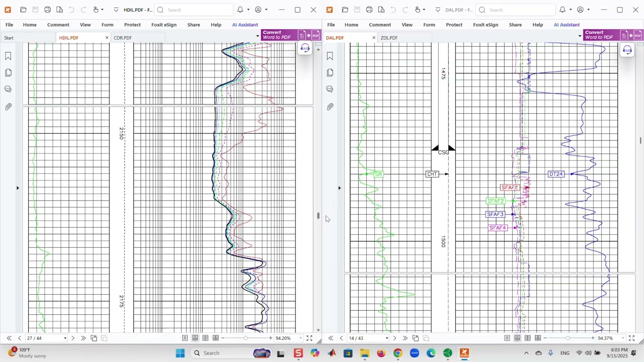This screenshot has height=362, width=644.
Task: Open the Foxit eSign menu in DAL.PDF window
Action: click(x=486, y=25)
